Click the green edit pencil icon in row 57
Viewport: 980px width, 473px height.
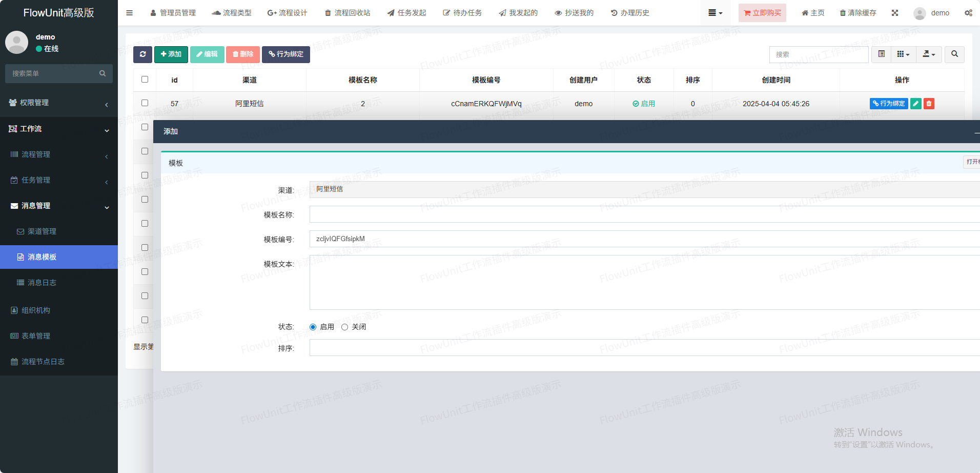tap(915, 104)
